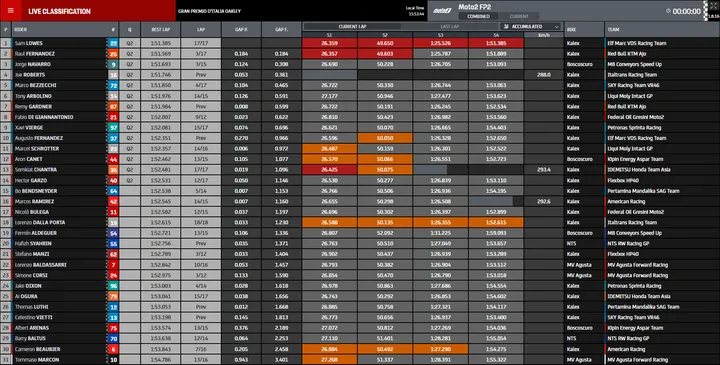
Task: Select the LAST LAP tab
Action: click(x=449, y=27)
